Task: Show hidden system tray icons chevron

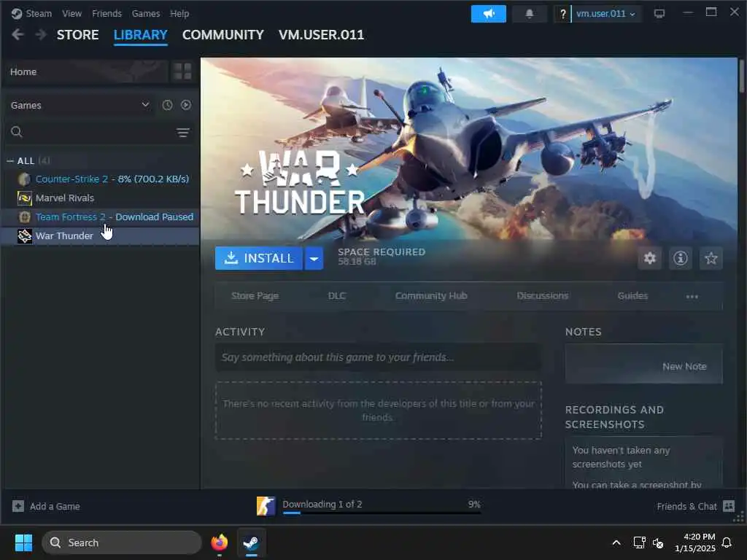Action: pyautogui.click(x=616, y=542)
